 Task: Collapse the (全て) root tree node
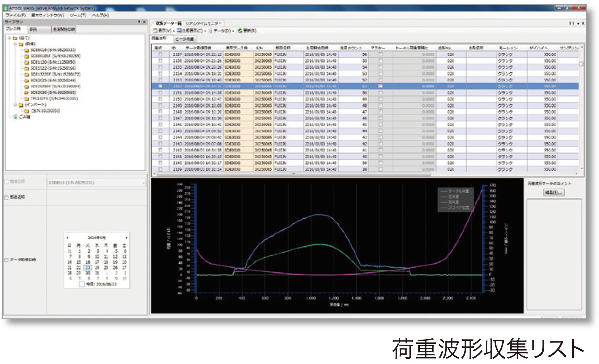pos(10,38)
